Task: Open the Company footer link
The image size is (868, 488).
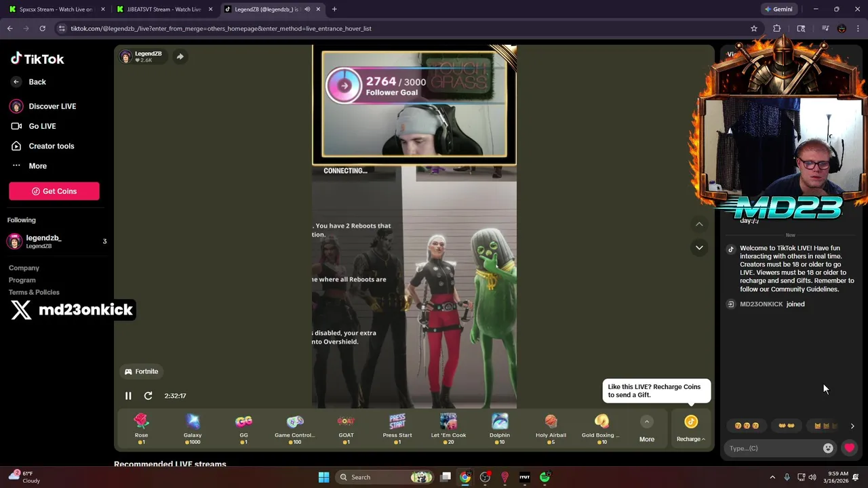Action: (x=24, y=268)
